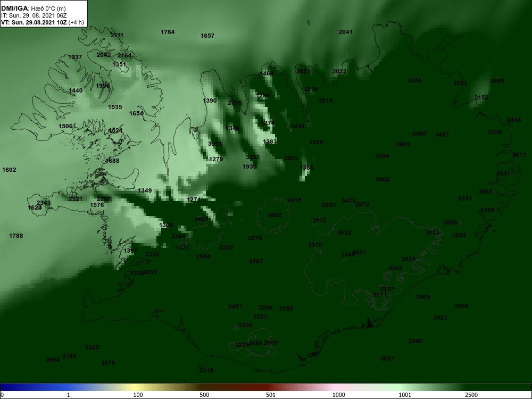Click the map value 1309
Viewport: 532px width, 399px height.
(x=166, y=225)
